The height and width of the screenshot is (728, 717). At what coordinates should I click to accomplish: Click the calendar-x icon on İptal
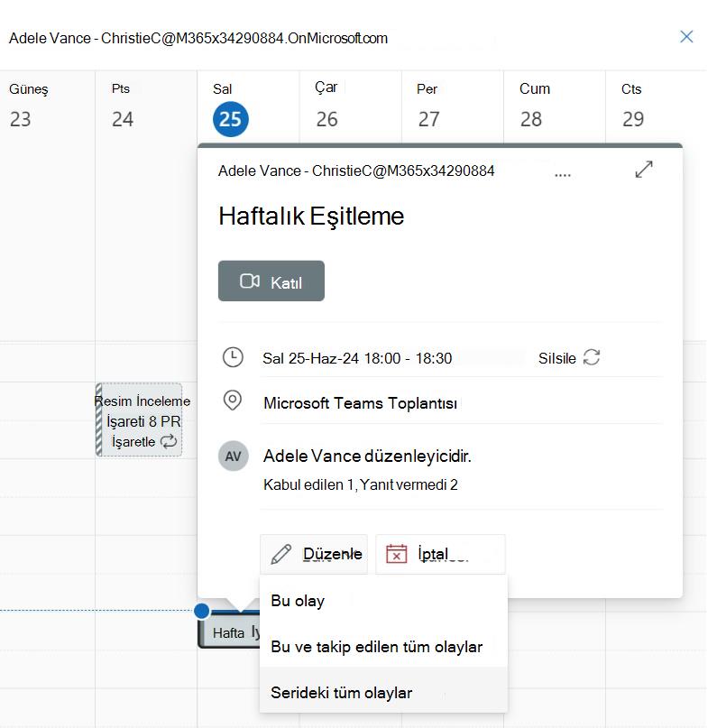click(x=396, y=553)
